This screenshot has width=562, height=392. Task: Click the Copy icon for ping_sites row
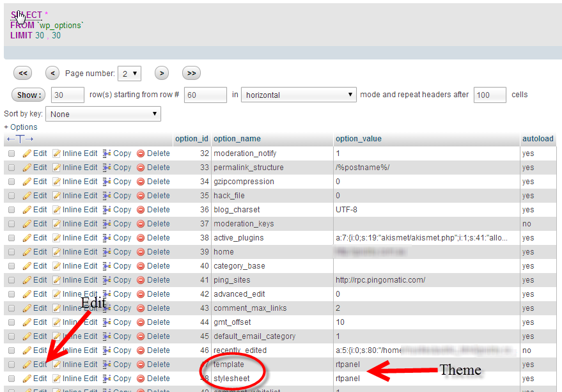click(x=107, y=280)
